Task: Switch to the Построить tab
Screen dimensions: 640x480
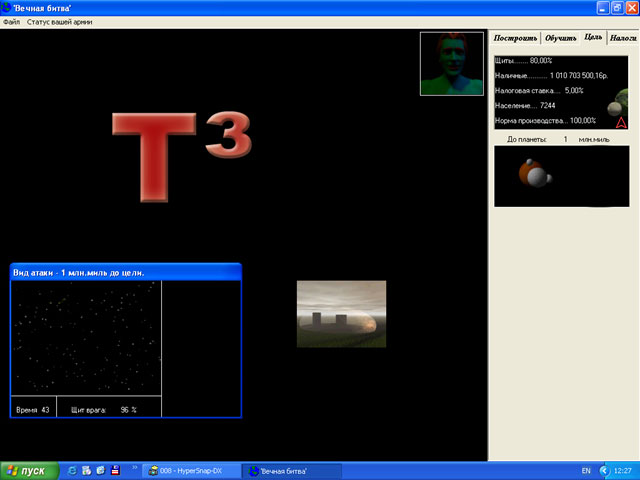Action: [x=516, y=38]
